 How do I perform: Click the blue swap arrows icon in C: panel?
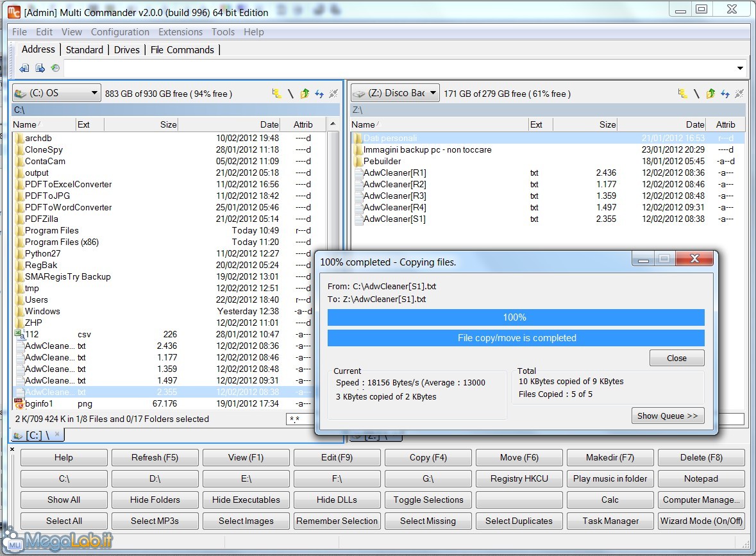(x=319, y=94)
